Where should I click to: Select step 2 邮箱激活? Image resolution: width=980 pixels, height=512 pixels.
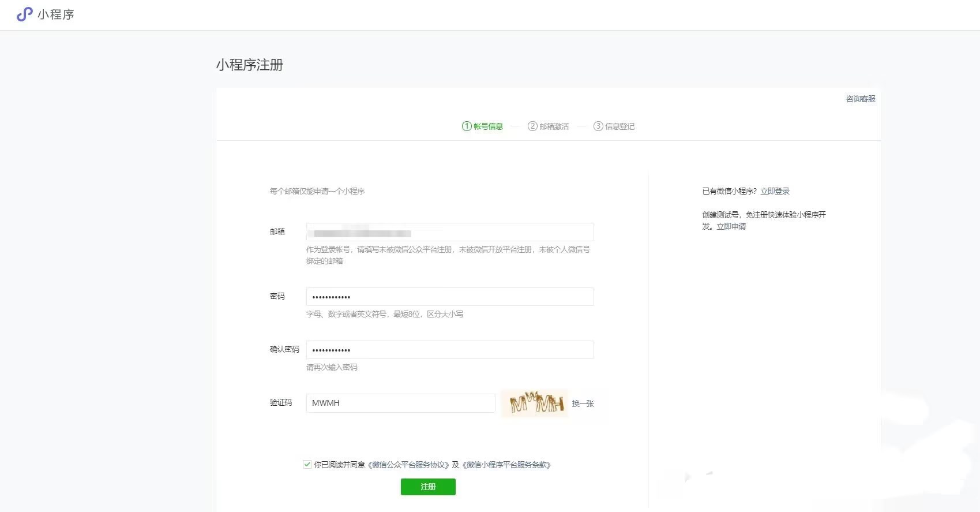[x=548, y=126]
